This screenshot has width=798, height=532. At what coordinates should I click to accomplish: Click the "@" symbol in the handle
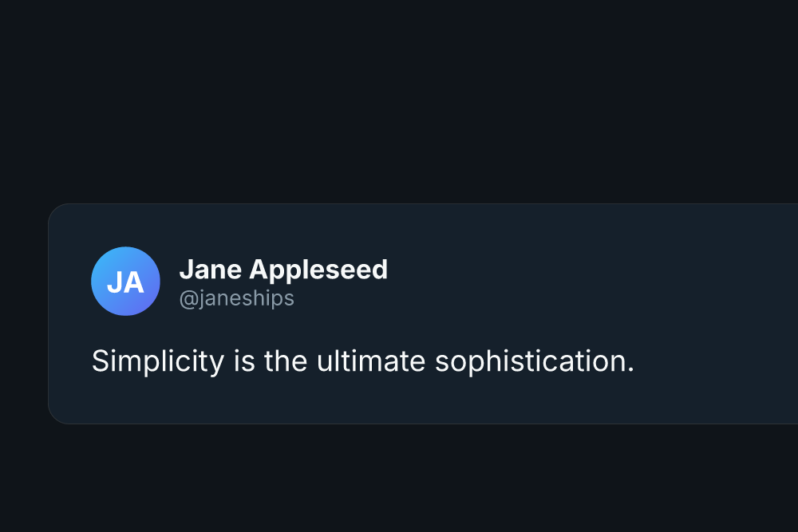[x=188, y=299]
